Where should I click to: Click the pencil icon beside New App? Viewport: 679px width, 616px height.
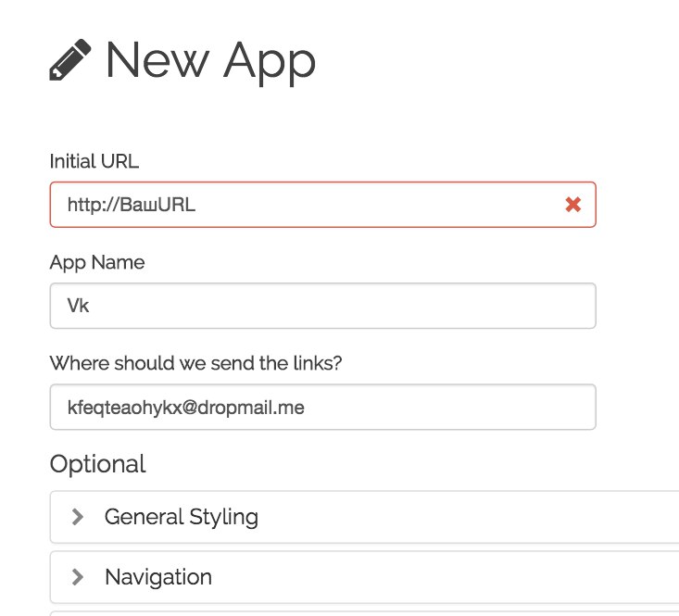70,60
